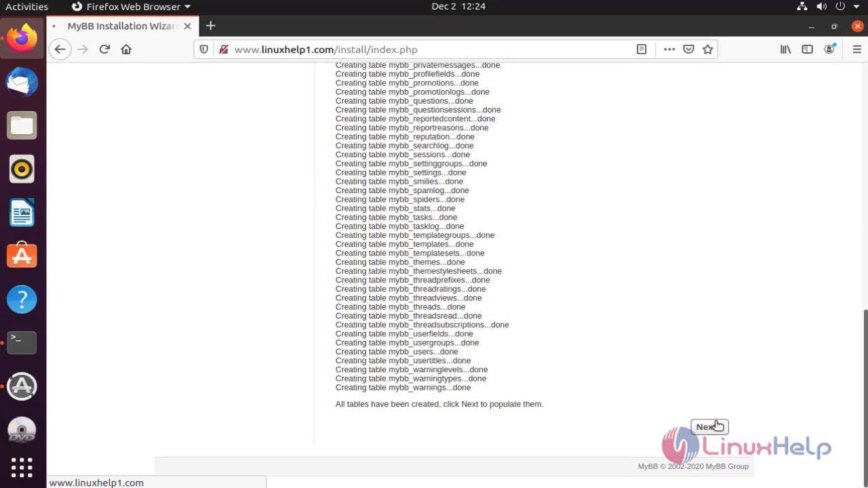The image size is (868, 488).
Task: Open Terminal from the dock
Action: click(22, 342)
